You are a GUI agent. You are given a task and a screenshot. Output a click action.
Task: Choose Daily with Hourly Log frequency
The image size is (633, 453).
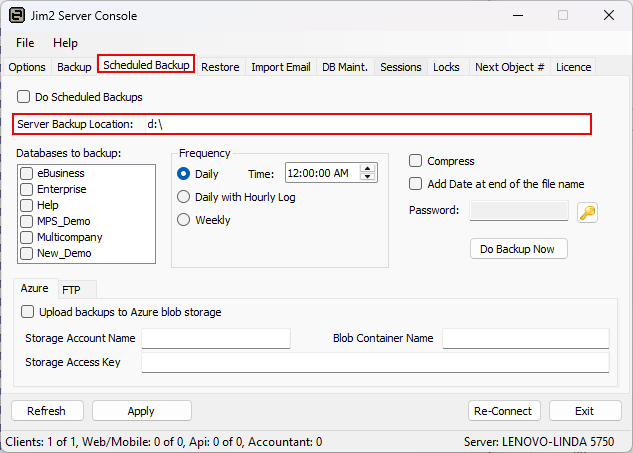click(184, 197)
